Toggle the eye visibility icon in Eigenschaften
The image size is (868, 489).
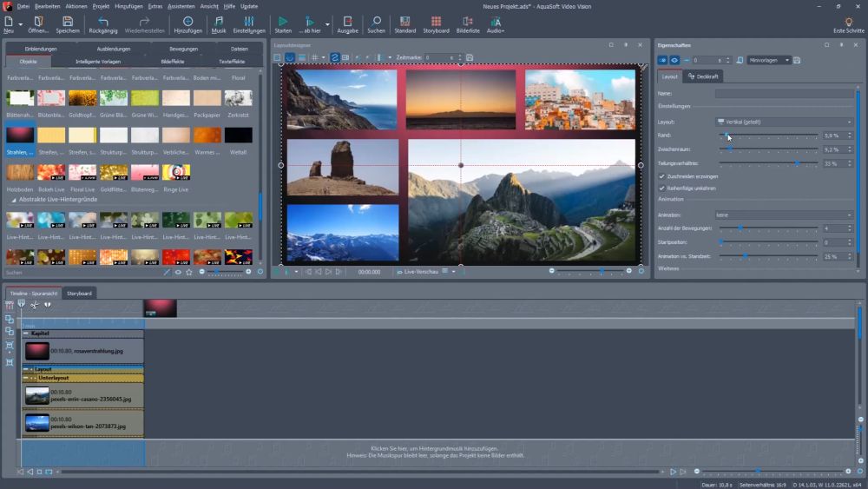(674, 60)
